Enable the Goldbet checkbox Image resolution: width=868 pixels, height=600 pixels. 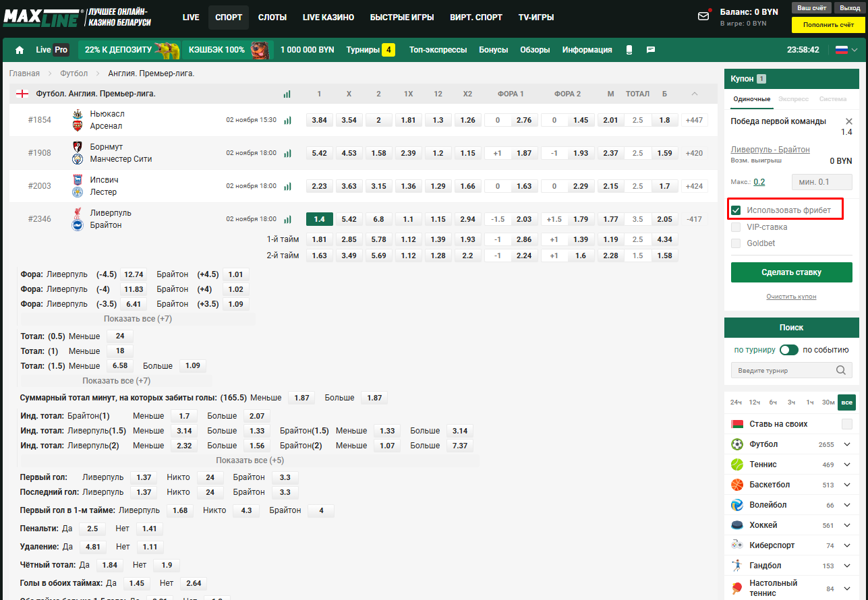tap(736, 243)
